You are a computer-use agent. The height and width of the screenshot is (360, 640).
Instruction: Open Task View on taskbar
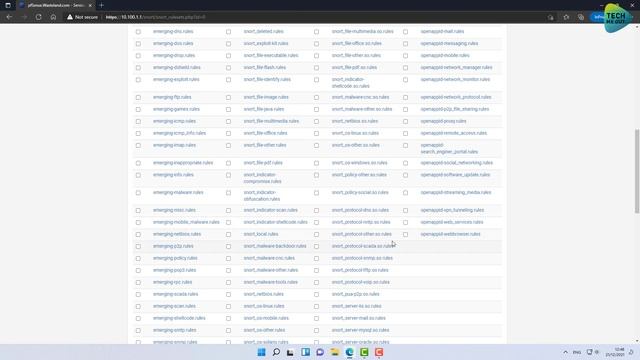point(290,352)
